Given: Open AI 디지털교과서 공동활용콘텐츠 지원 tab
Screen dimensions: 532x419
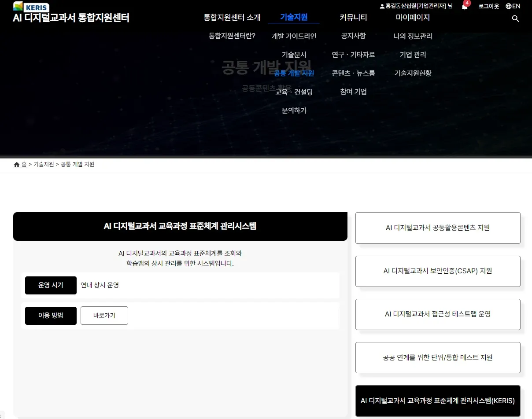Looking at the screenshot, I should tap(438, 228).
